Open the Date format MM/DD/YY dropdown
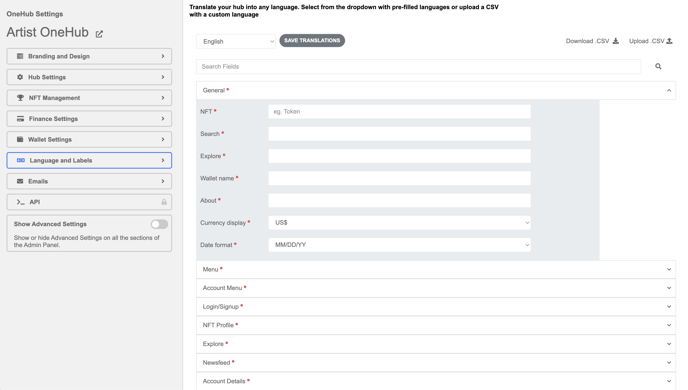The image size is (688, 390). 399,245
